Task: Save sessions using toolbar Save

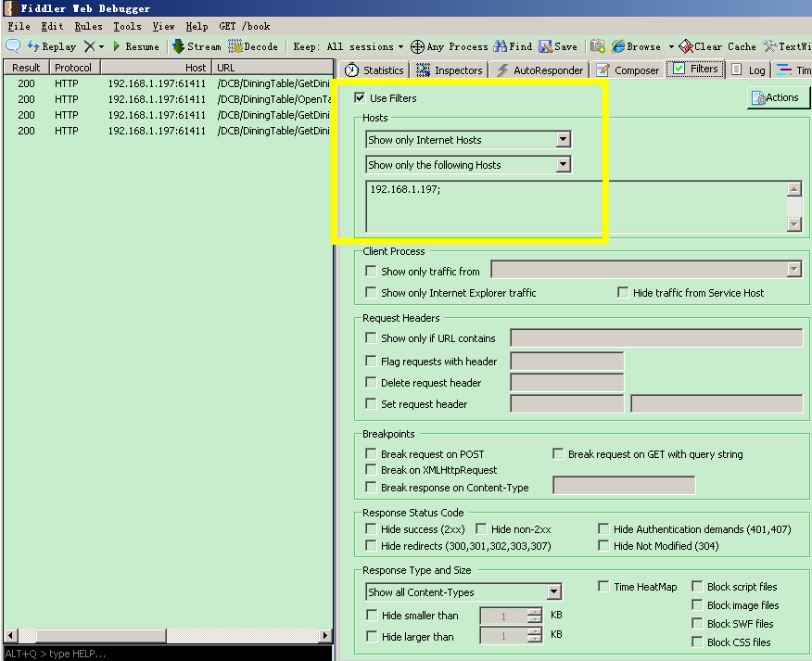Action: pos(558,46)
